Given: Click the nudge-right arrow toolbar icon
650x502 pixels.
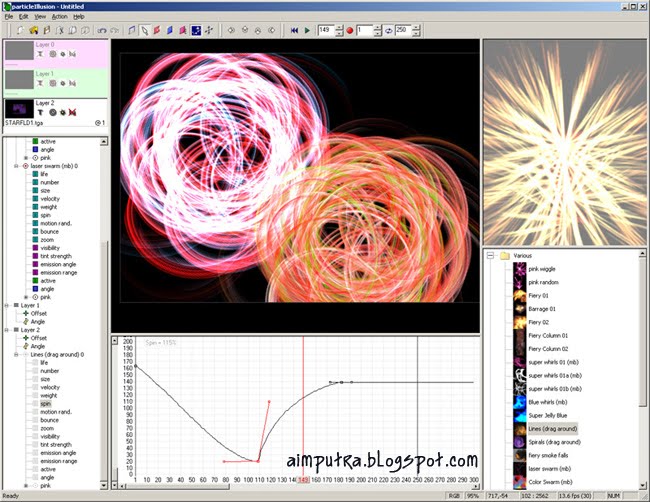Looking at the screenshot, I should 272,30.
